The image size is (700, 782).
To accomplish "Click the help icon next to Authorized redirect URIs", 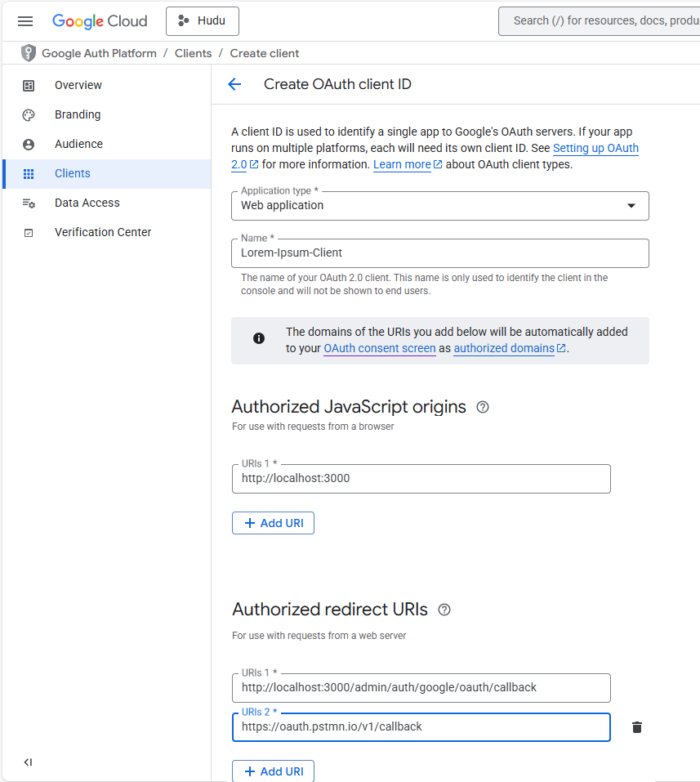I will [444, 609].
